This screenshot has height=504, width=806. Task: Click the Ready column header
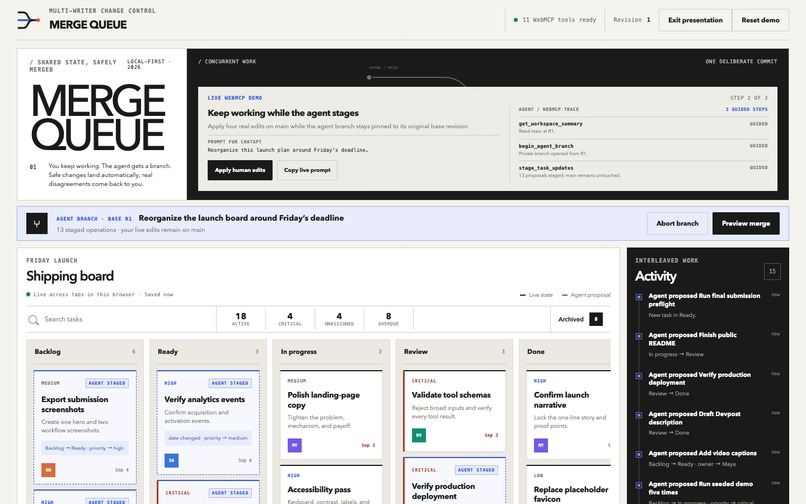(208, 352)
